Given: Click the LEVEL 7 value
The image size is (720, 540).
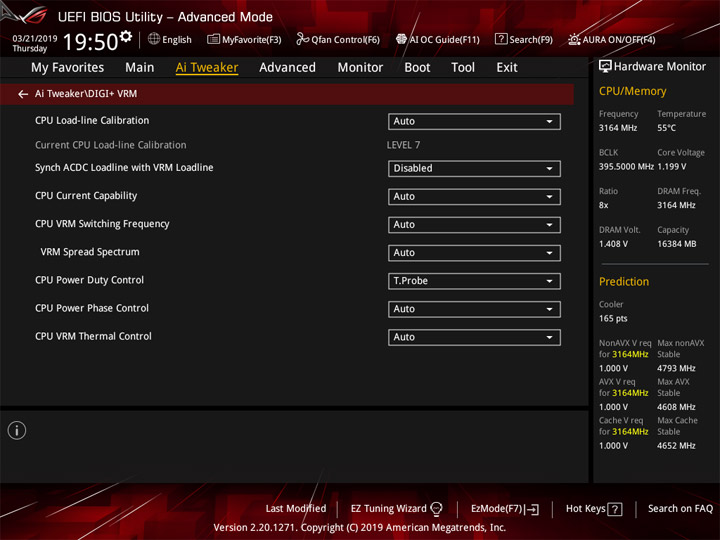Looking at the screenshot, I should click(x=403, y=145).
